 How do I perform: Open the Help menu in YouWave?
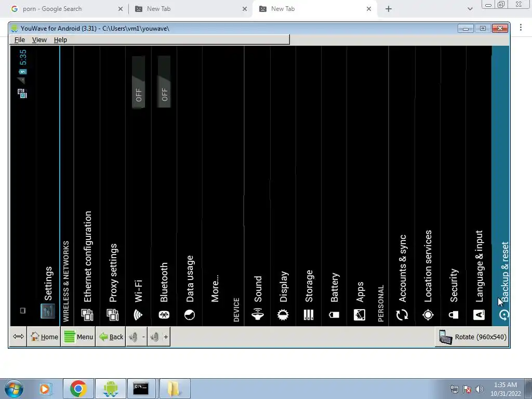(60, 39)
